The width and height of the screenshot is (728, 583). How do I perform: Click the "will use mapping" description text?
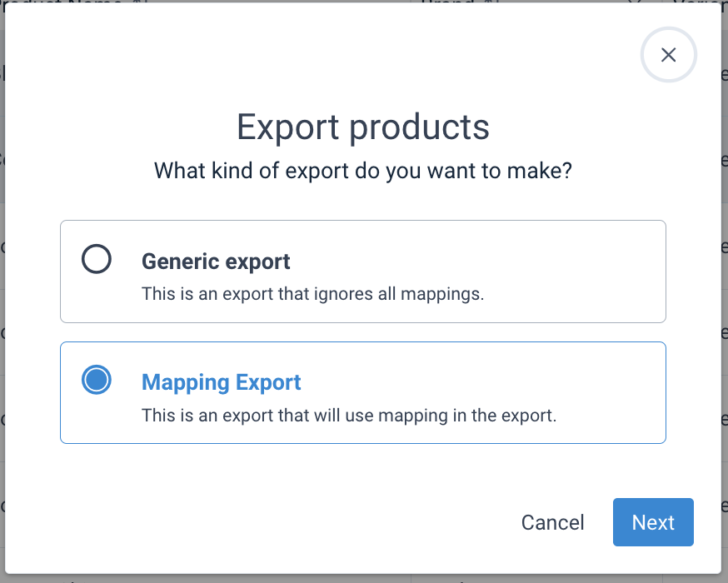point(348,415)
